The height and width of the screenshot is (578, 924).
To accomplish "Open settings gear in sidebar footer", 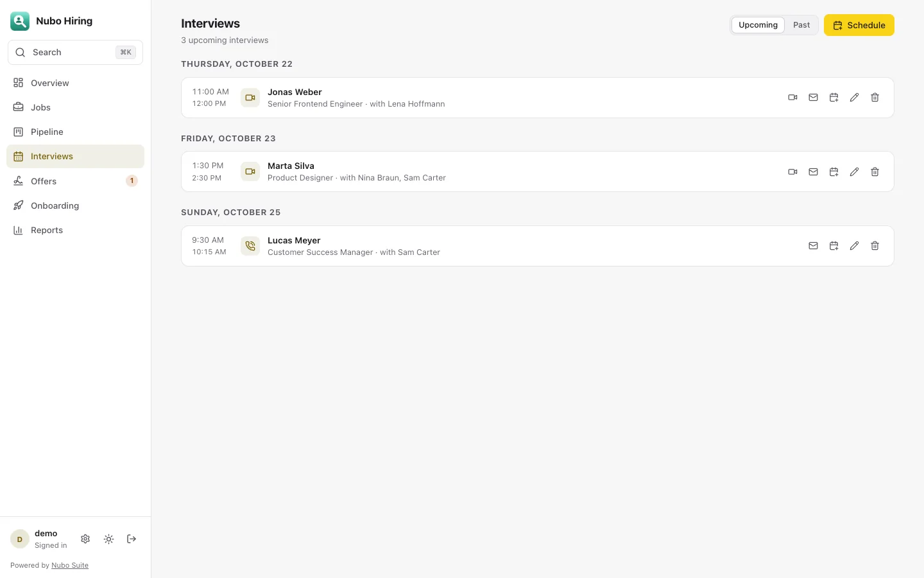I will point(85,539).
